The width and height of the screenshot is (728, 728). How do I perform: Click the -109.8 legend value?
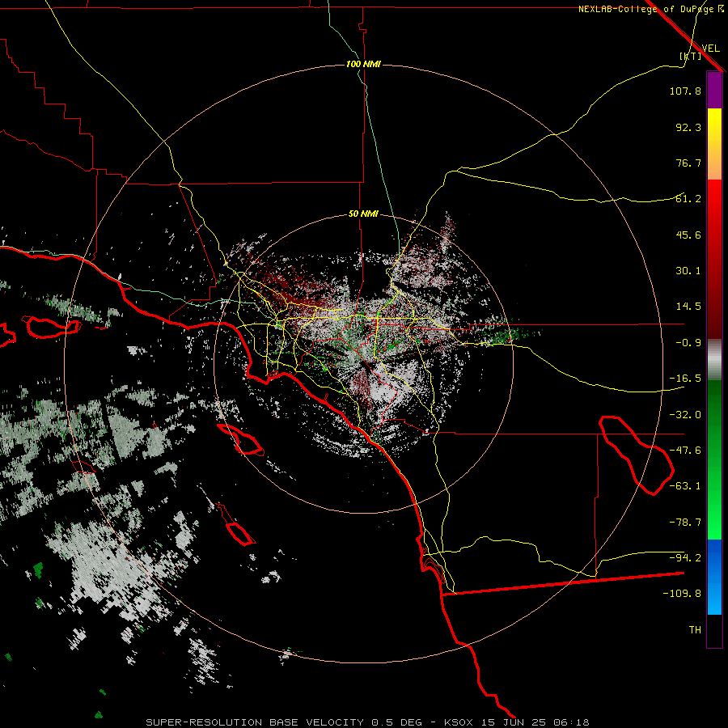point(682,594)
